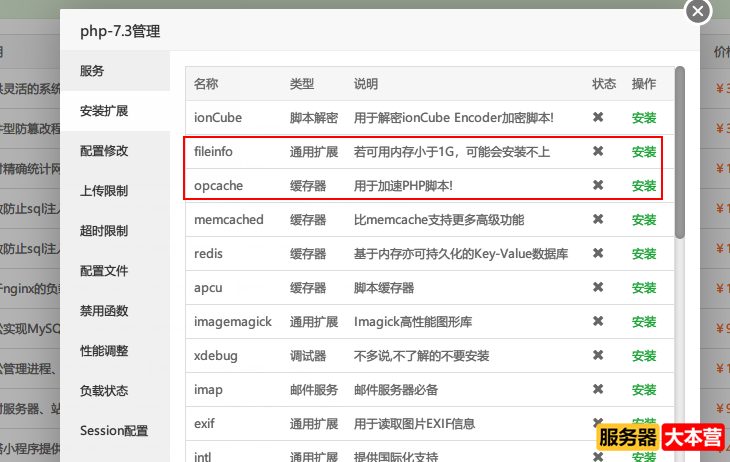The height and width of the screenshot is (462, 730).
Task: Open Session配置 tab
Action: [114, 431]
